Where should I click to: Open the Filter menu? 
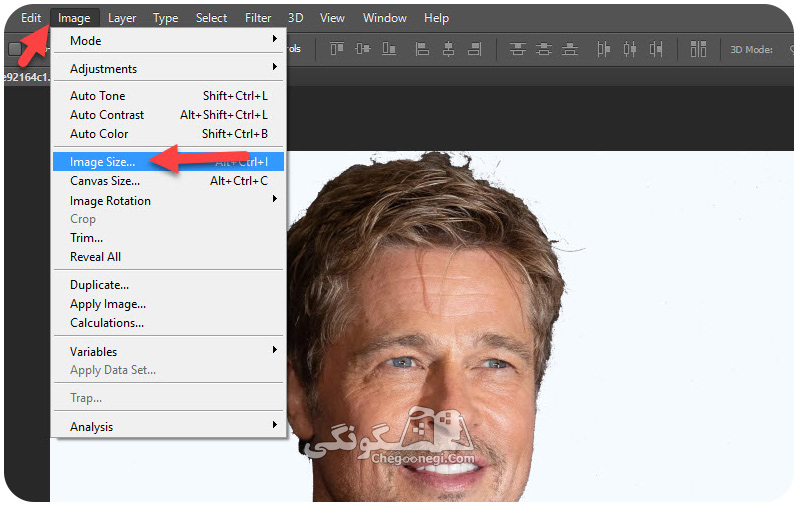point(258,18)
